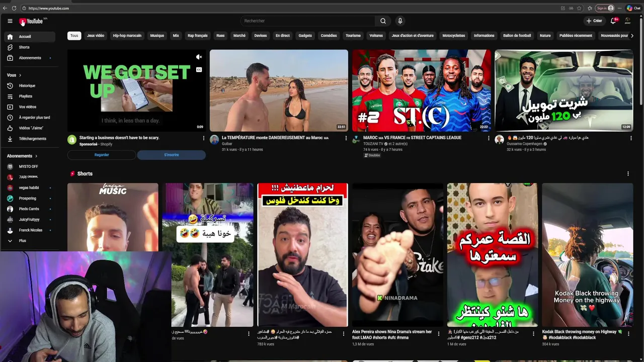
Task: Open options menu for Shopify ad
Action: coord(204,138)
